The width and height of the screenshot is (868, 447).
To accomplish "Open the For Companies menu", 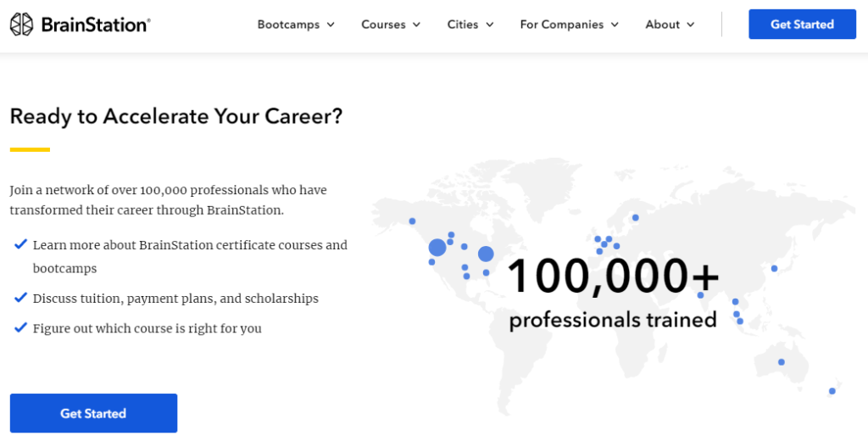I will click(569, 25).
